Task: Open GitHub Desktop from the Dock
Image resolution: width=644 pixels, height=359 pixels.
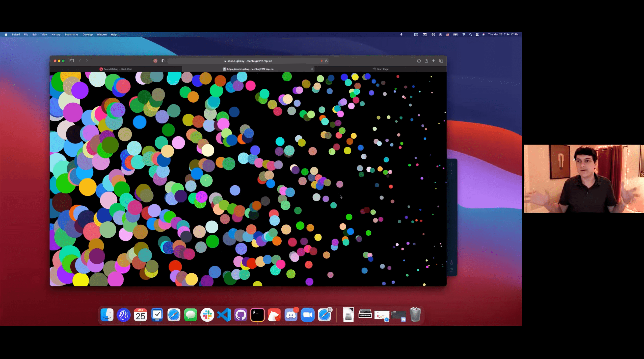Action: point(241,315)
